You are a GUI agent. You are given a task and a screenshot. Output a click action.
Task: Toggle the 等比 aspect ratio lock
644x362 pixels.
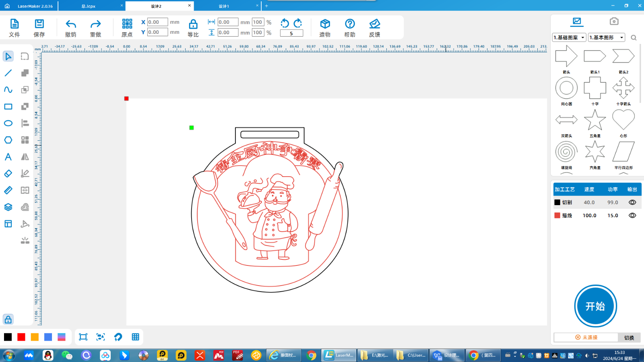point(193,28)
